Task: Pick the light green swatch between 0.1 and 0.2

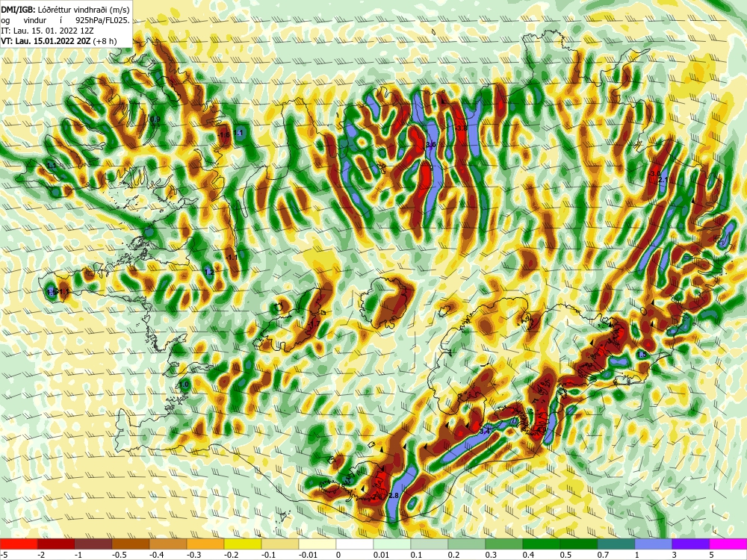Action: pos(430,544)
